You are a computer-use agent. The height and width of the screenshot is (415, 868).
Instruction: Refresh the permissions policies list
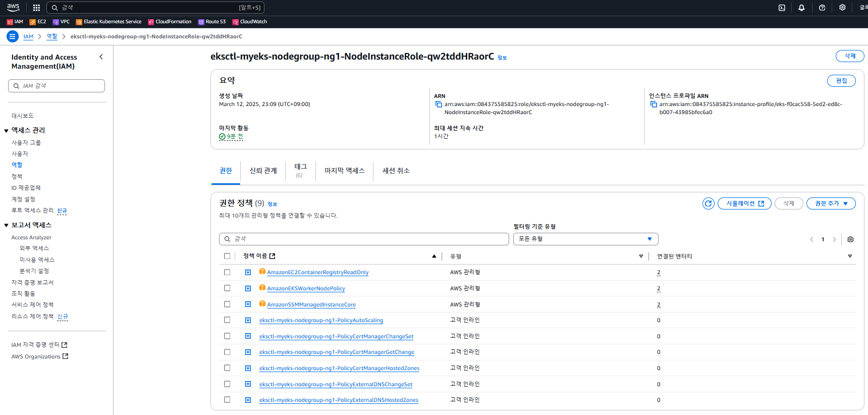pyautogui.click(x=709, y=203)
